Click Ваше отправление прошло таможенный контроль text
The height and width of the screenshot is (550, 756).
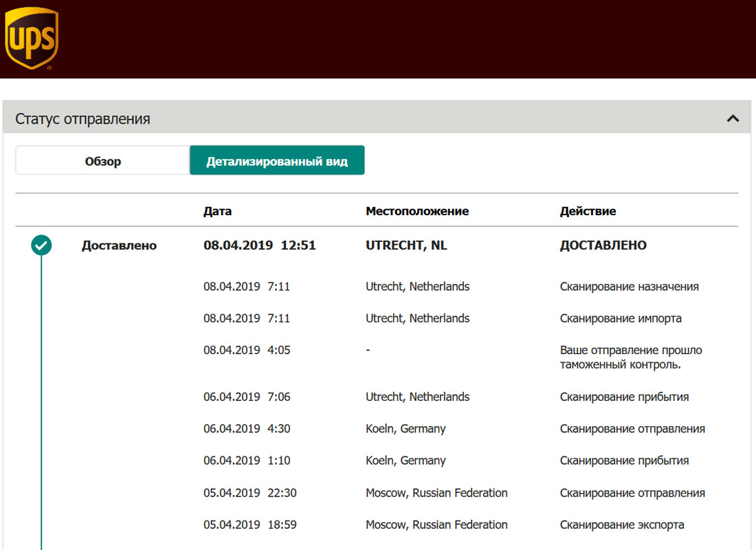click(631, 357)
